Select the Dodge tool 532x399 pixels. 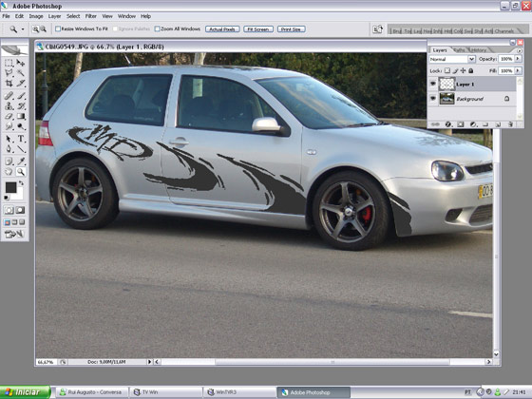21,126
